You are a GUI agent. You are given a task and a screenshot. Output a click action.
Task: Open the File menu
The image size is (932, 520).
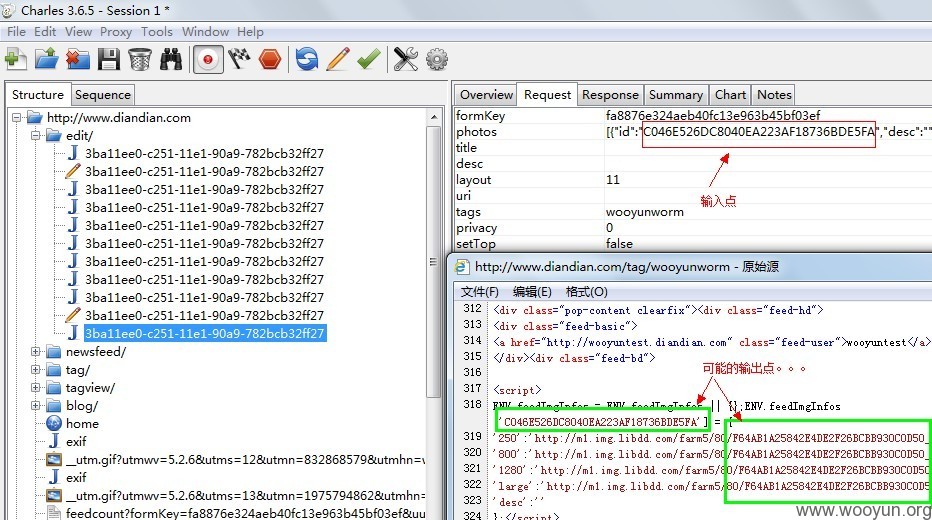[x=16, y=31]
